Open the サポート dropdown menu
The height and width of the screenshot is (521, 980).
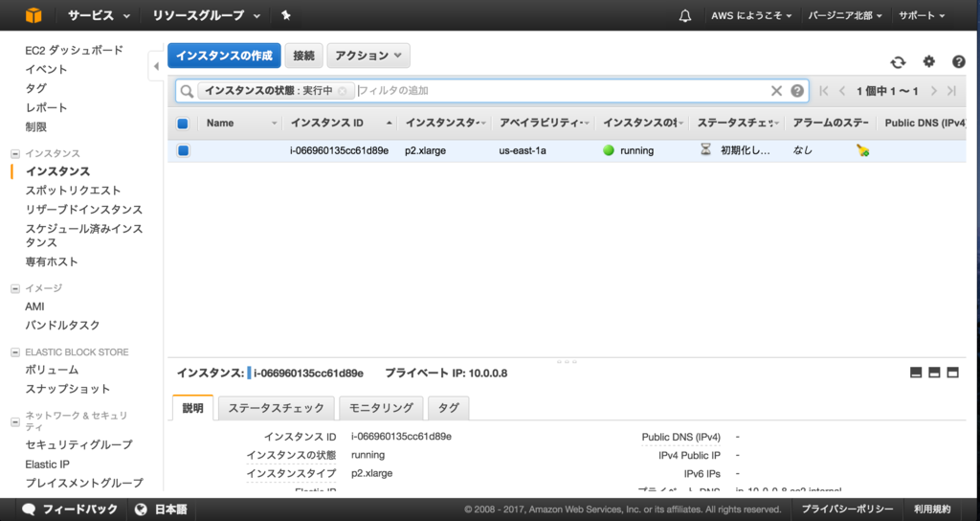922,15
